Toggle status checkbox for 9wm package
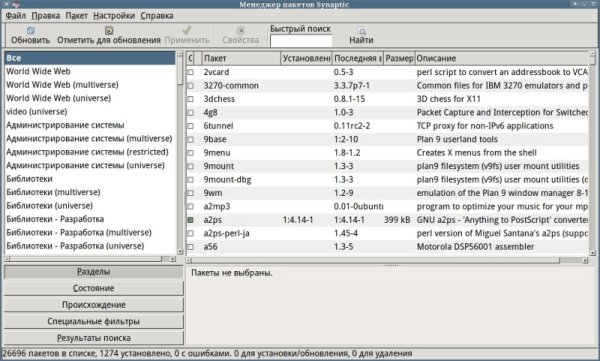Viewport: 600px width, 361px height. pos(191,193)
